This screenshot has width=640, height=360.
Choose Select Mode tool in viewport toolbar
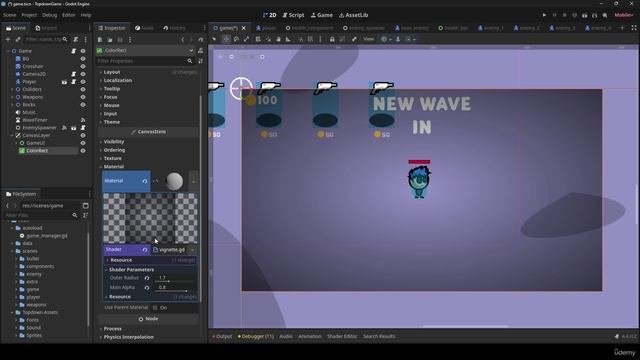[214, 39]
